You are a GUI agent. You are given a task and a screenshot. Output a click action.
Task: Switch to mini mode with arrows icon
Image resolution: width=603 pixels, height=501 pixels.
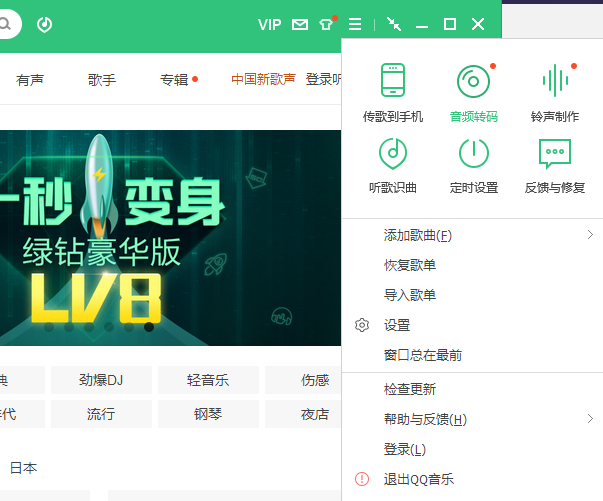click(x=394, y=24)
